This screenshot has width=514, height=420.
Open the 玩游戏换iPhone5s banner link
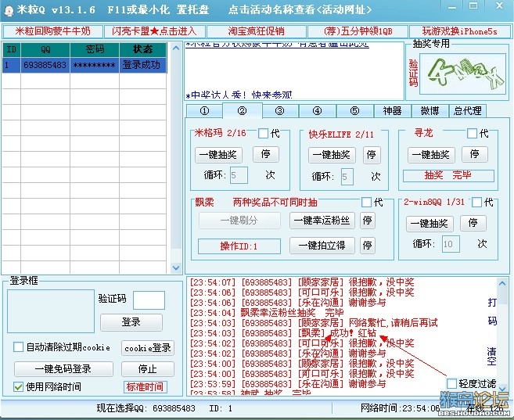click(459, 31)
